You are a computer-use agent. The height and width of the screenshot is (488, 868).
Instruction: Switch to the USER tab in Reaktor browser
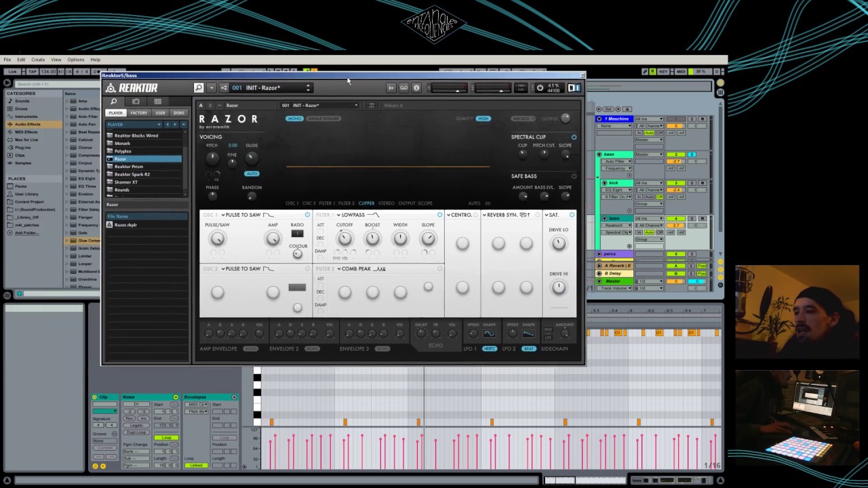pos(160,113)
